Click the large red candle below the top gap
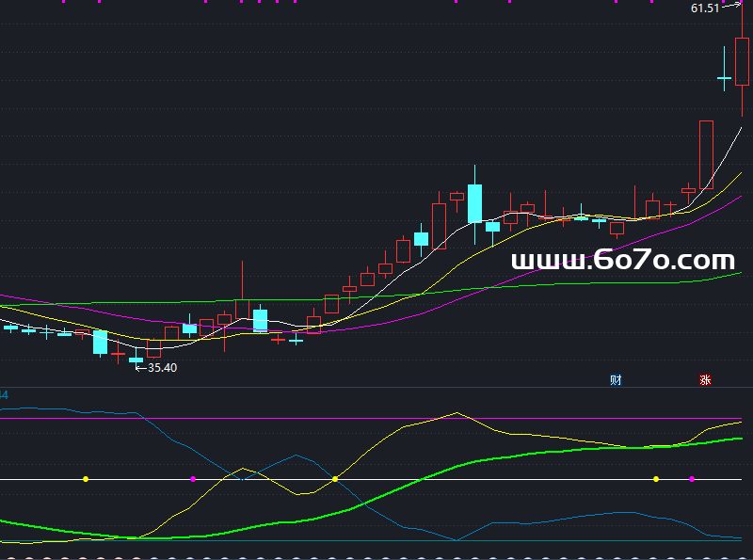The width and height of the screenshot is (753, 560). (x=707, y=154)
